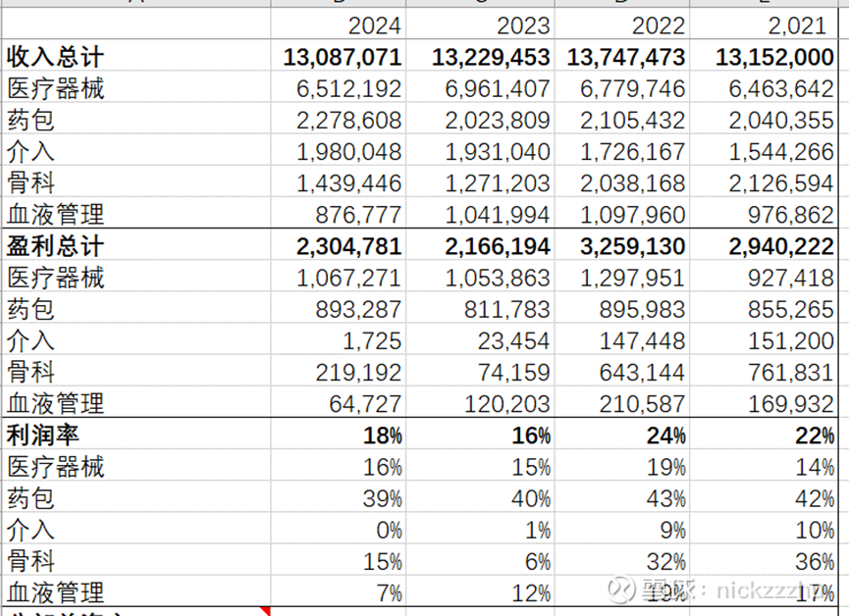Click the cell showing 120,203
Viewport: 849px width, 616px height.
click(x=480, y=403)
